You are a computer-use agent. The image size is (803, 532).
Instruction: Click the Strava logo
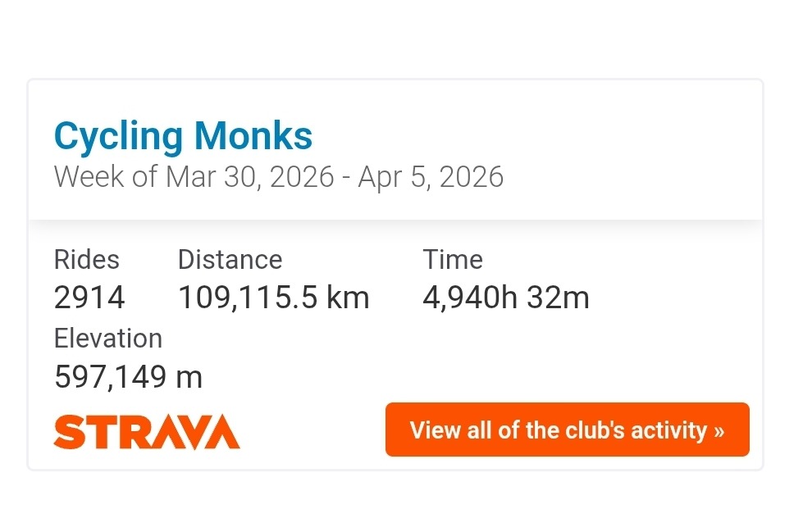click(x=146, y=432)
